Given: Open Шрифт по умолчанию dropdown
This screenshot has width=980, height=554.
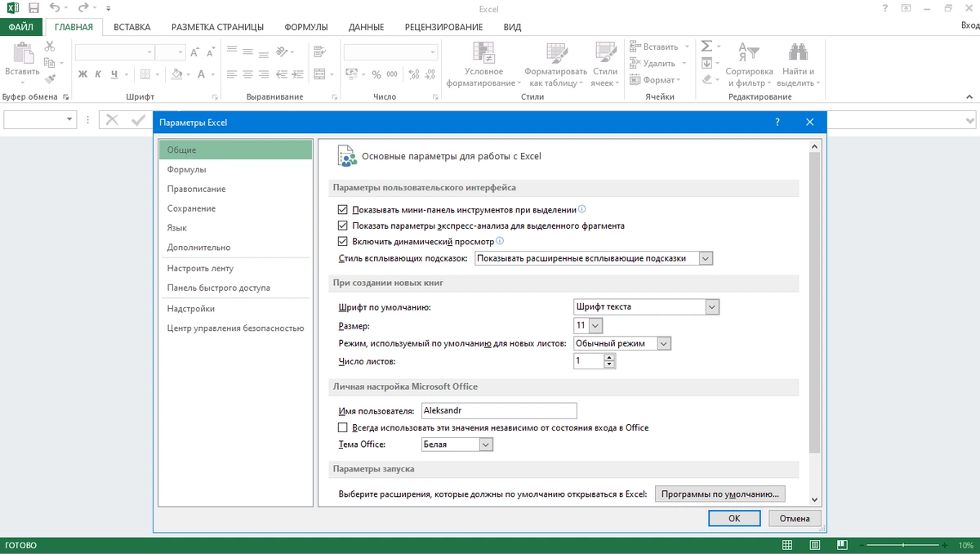Looking at the screenshot, I should click(x=646, y=306).
